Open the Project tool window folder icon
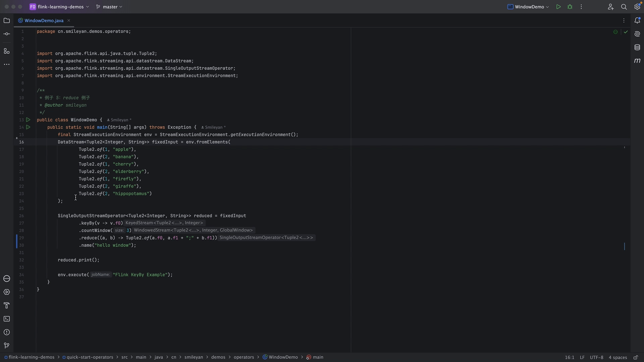The image size is (644, 362). (x=7, y=20)
